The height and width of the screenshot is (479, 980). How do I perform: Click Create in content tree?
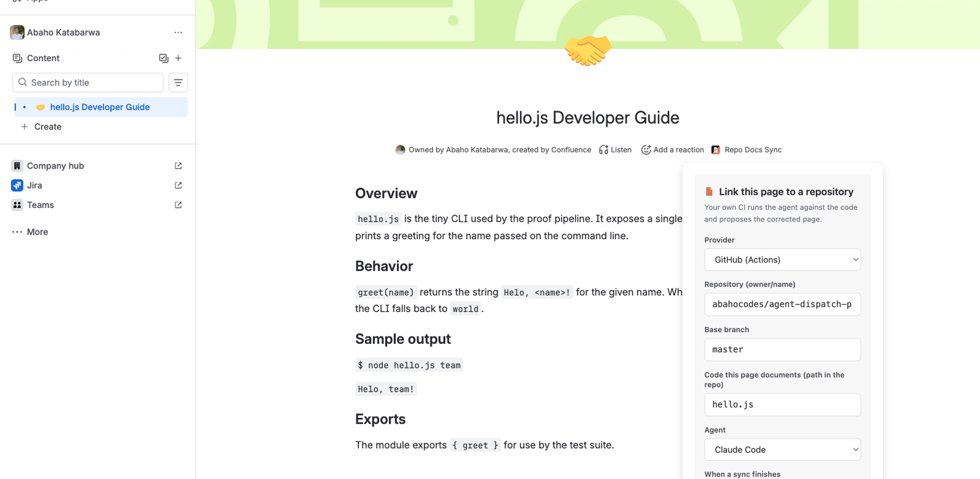tap(48, 127)
